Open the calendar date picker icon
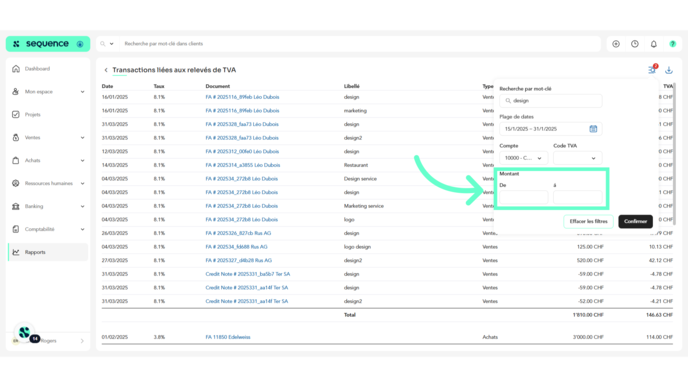The height and width of the screenshot is (387, 688). click(593, 129)
